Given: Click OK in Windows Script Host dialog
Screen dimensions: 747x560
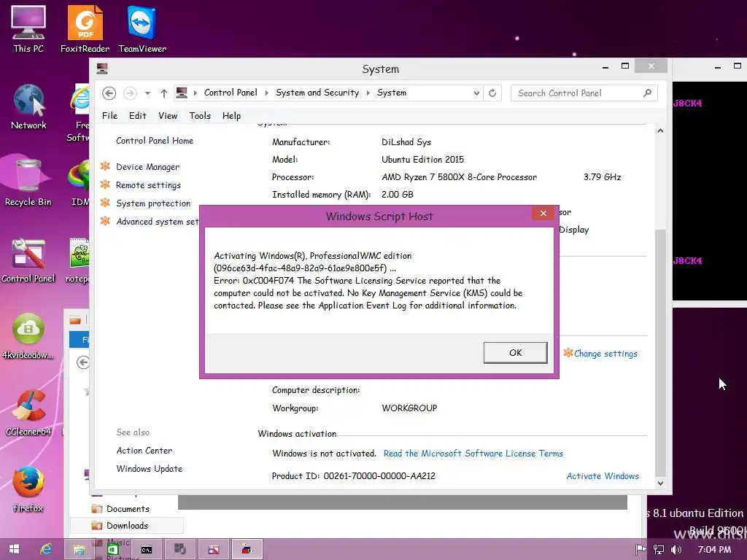Looking at the screenshot, I should (x=516, y=352).
